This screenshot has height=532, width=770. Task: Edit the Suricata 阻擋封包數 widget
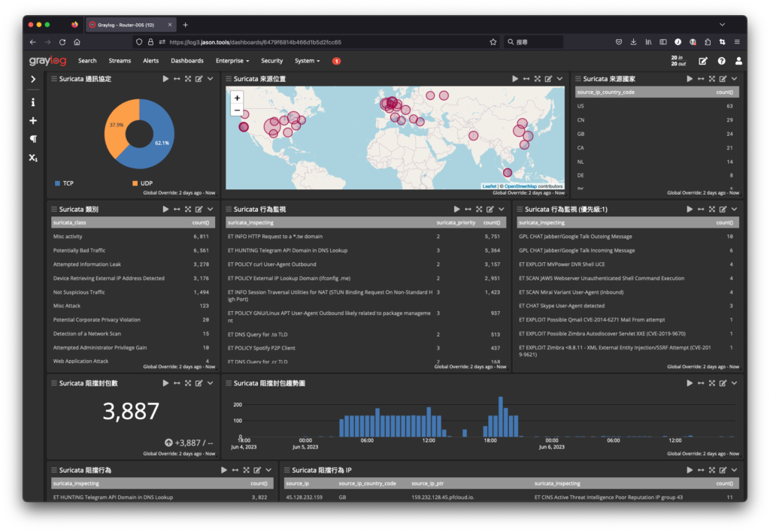click(x=199, y=383)
